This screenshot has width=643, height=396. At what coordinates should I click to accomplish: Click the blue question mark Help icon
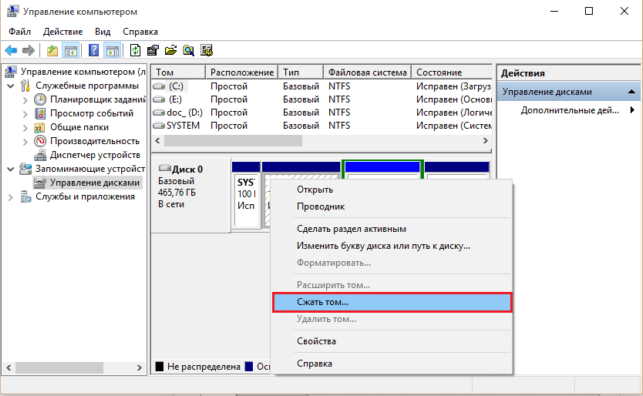pos(94,50)
